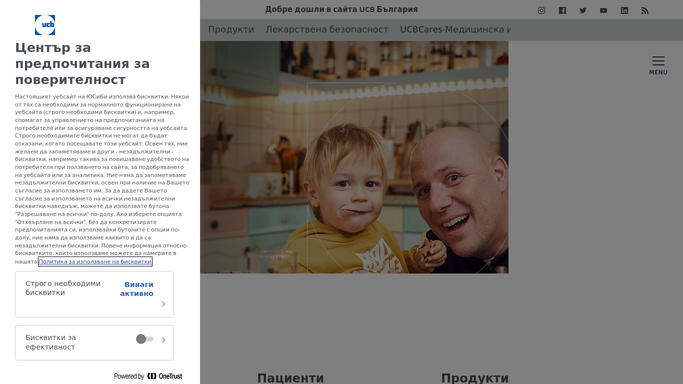Click the UCB logo in cookie panel
This screenshot has width=683, height=384.
coord(45,25)
